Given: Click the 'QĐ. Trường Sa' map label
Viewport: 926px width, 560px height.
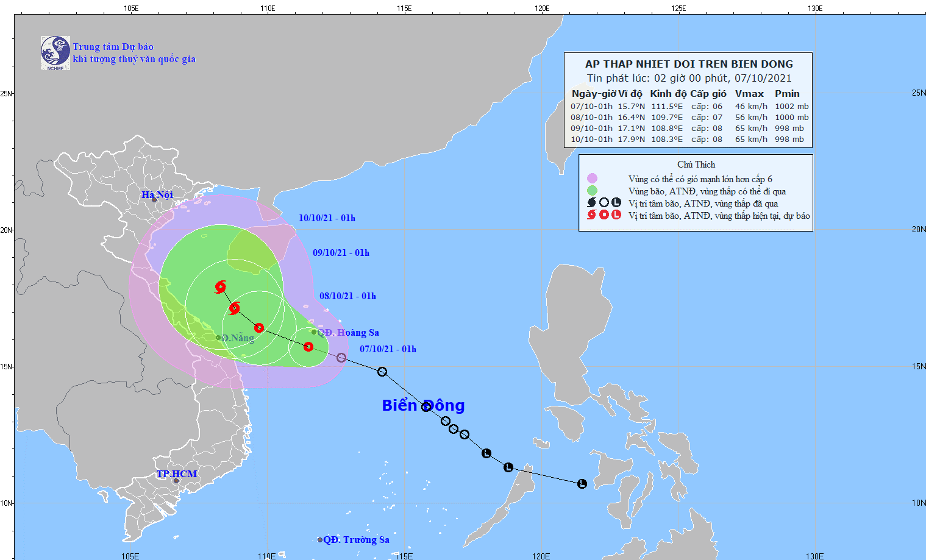Looking at the screenshot, I should tap(357, 540).
